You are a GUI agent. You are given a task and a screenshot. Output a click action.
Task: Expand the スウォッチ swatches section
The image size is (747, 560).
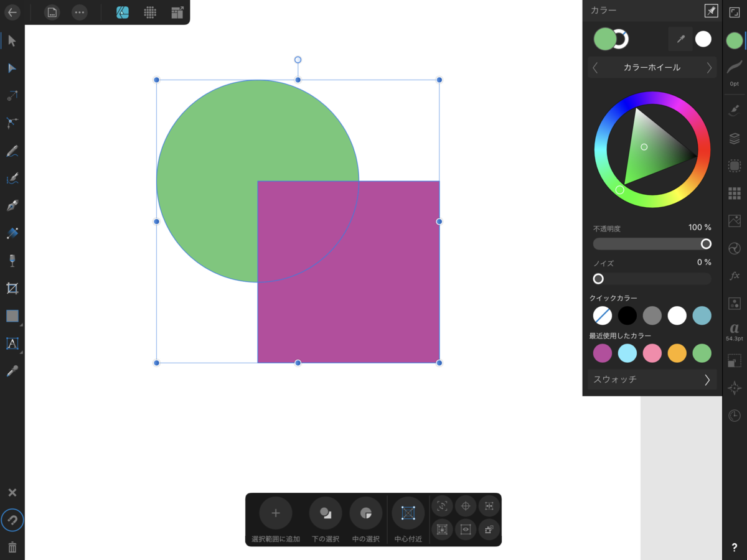[x=652, y=380]
